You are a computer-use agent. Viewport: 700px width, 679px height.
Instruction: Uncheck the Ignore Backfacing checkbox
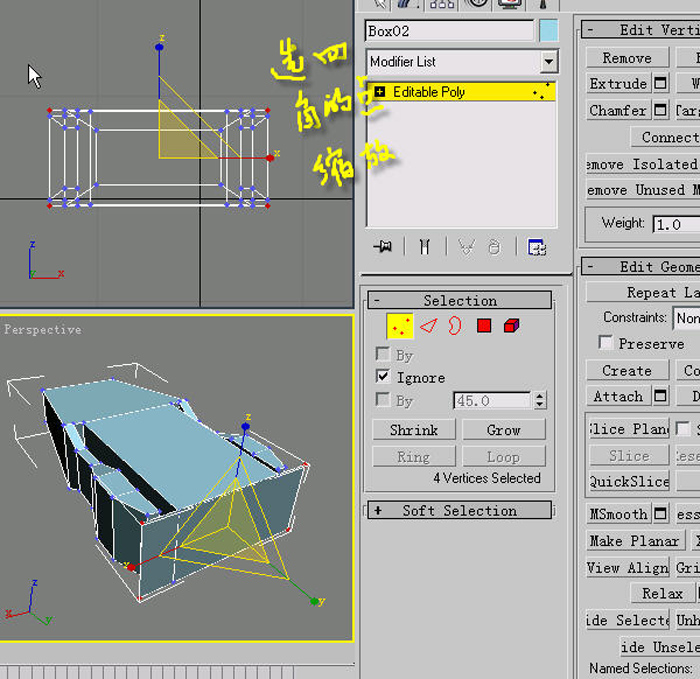pos(383,376)
